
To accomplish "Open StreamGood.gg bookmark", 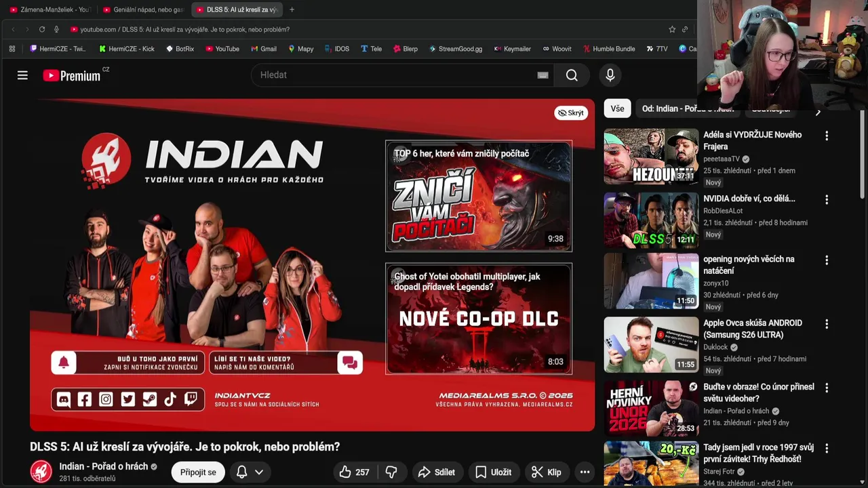I will pos(456,49).
